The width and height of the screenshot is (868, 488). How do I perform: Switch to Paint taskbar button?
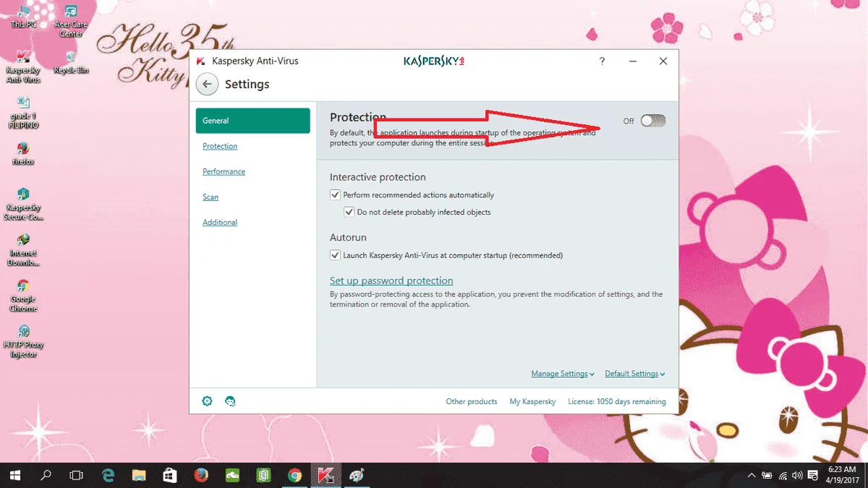click(x=357, y=475)
